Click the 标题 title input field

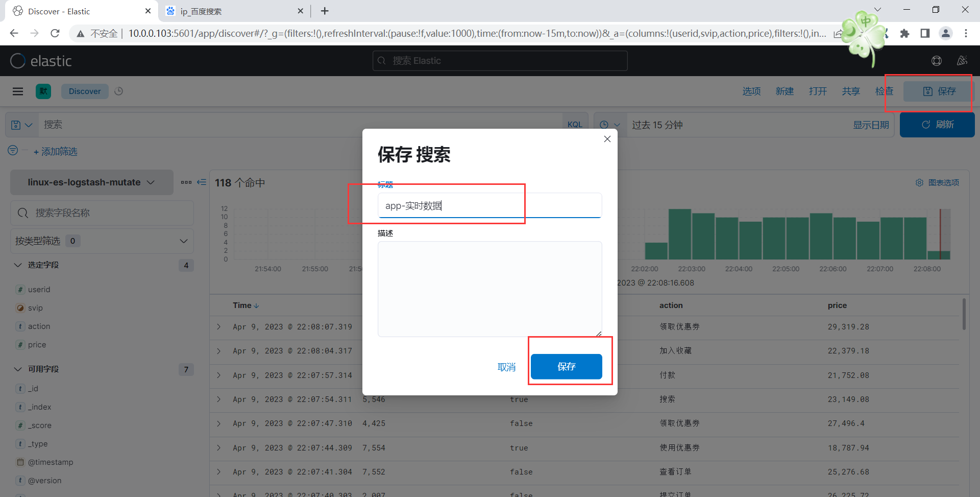point(489,205)
